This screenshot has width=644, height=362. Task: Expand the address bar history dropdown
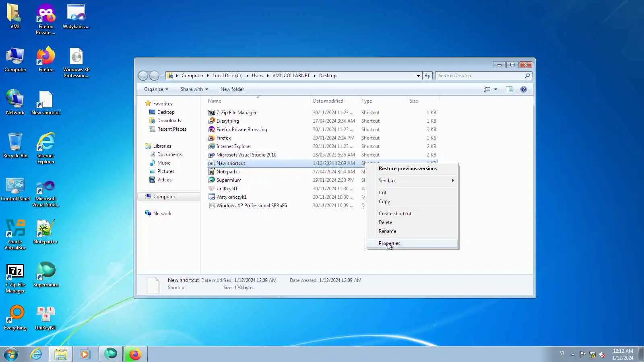418,76
